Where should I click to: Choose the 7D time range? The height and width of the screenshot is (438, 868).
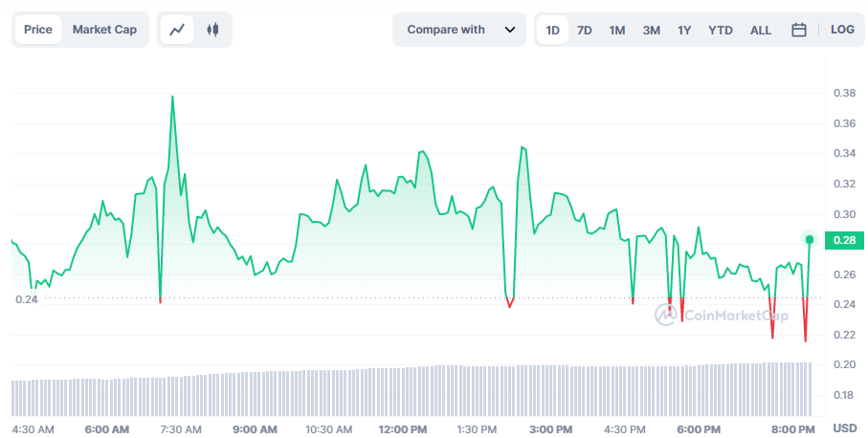(585, 30)
